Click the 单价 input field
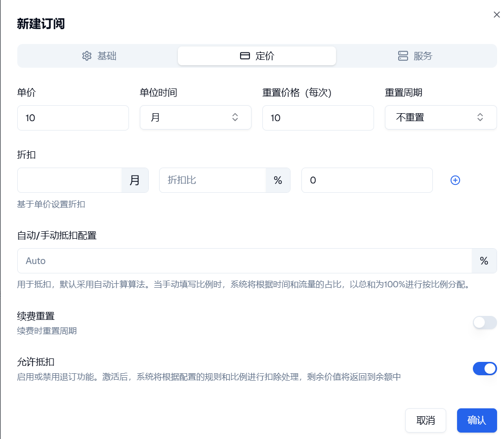The height and width of the screenshot is (439, 504). [73, 118]
